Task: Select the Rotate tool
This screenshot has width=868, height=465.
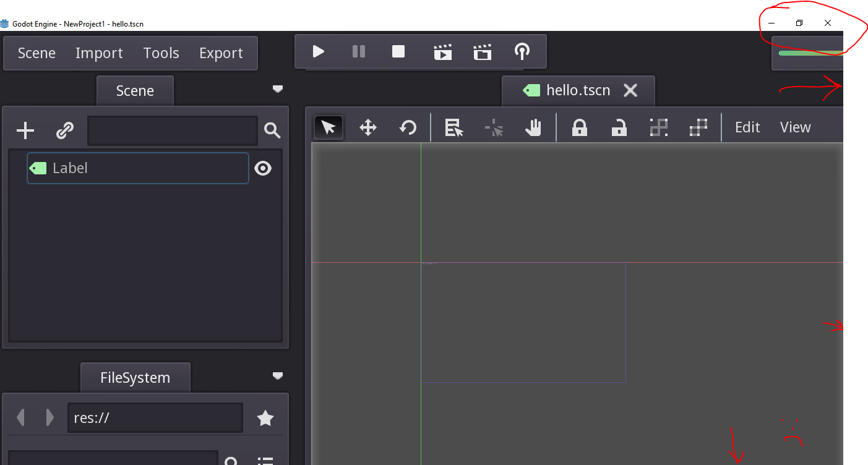Action: pos(408,127)
